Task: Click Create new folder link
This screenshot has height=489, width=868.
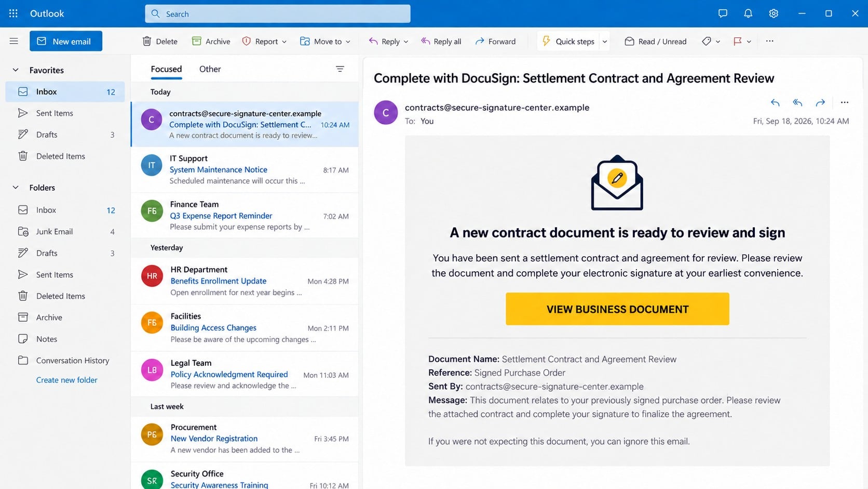Action: click(67, 380)
